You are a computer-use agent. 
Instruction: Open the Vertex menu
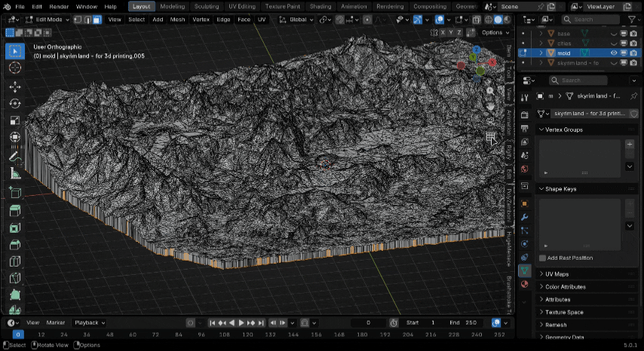[x=201, y=20]
